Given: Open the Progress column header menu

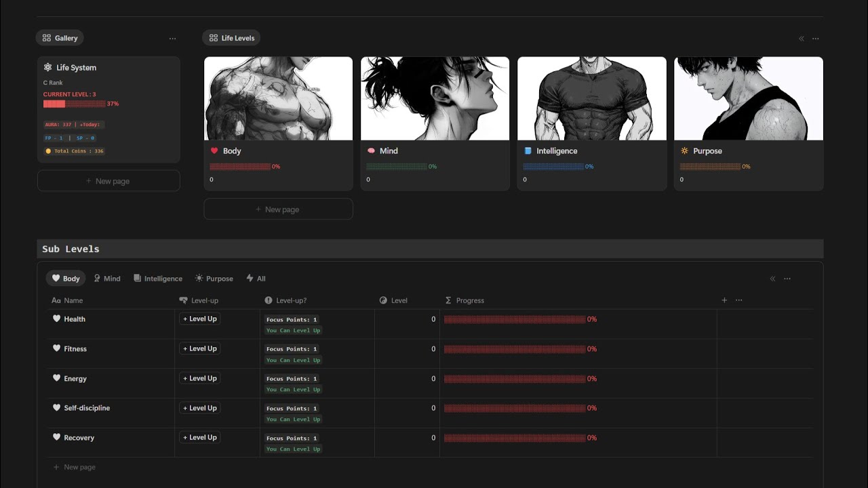Looking at the screenshot, I should pyautogui.click(x=578, y=300).
